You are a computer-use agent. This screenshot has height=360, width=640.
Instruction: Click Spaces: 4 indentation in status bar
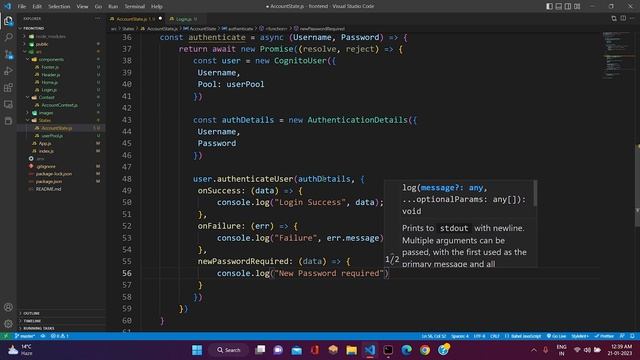click(x=460, y=336)
